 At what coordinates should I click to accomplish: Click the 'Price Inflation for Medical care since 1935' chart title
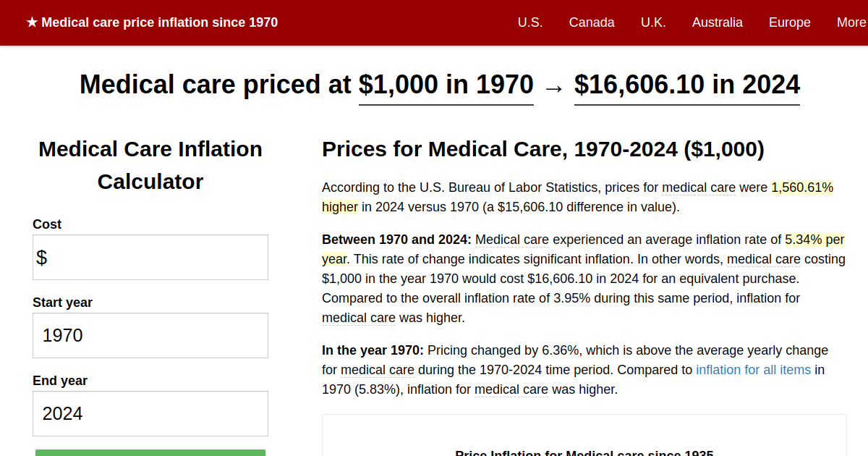click(x=582, y=453)
